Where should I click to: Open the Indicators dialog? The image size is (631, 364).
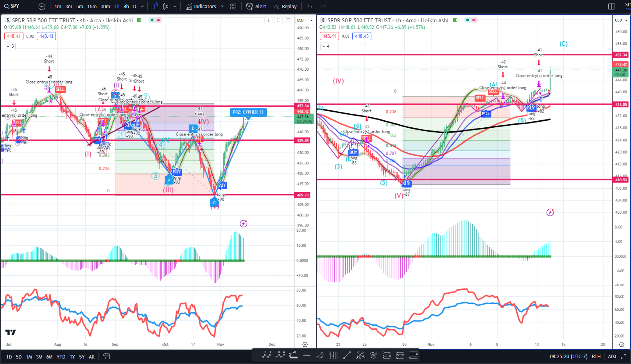click(x=201, y=7)
